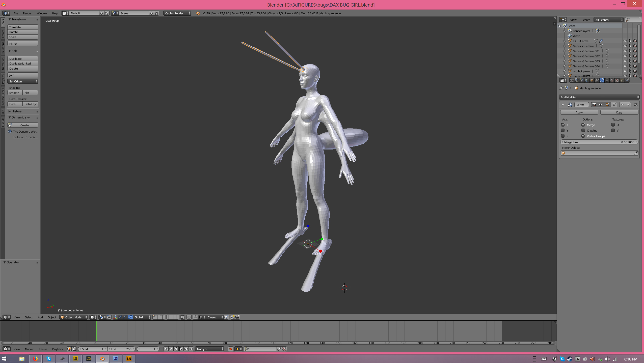Screen dimensions: 644x363
Task: Open the World properties globe tab
Action: (587, 80)
